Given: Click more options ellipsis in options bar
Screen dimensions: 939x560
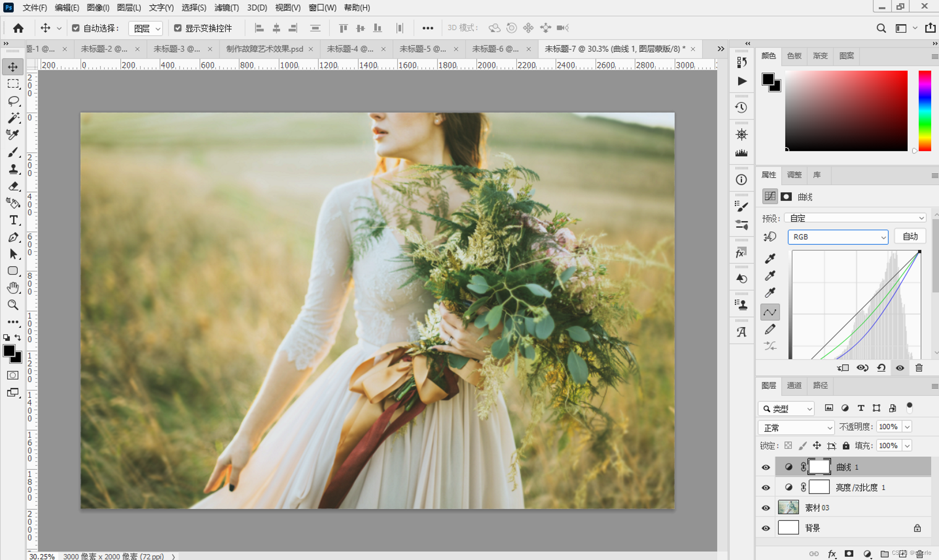Looking at the screenshot, I should [x=428, y=28].
